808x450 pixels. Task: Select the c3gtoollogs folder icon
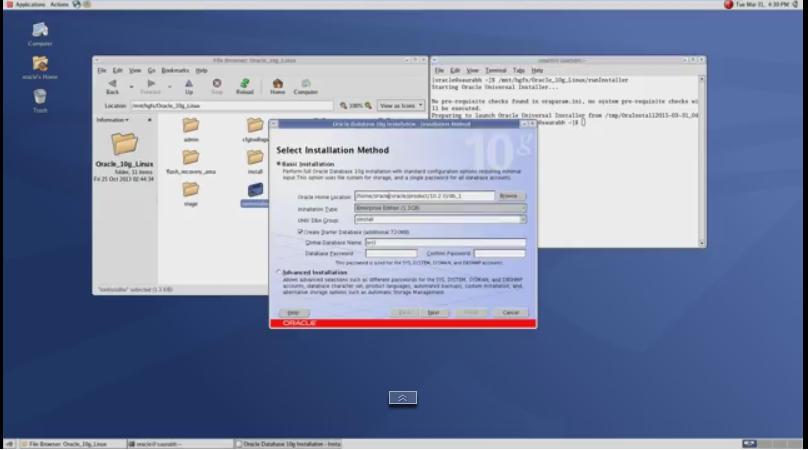click(x=255, y=125)
